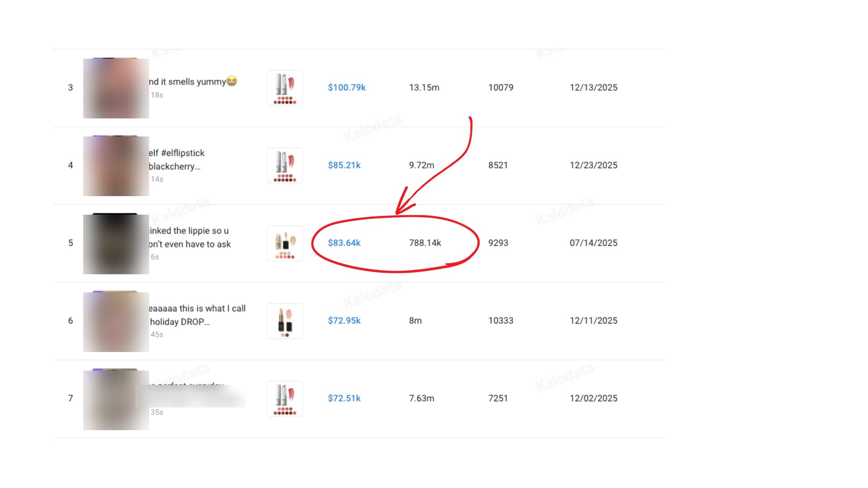Click the 788.14k views value
The width and height of the screenshot is (868, 488).
pyautogui.click(x=425, y=243)
